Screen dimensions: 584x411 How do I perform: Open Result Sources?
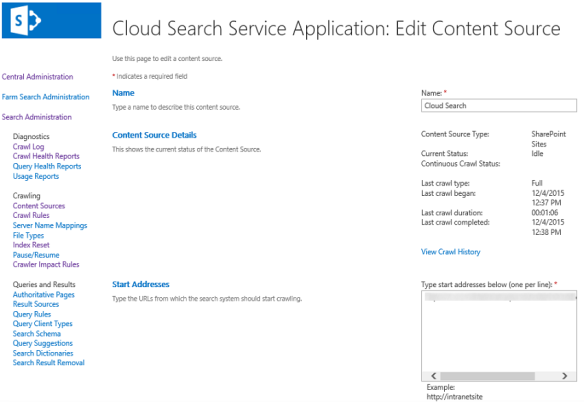point(36,305)
